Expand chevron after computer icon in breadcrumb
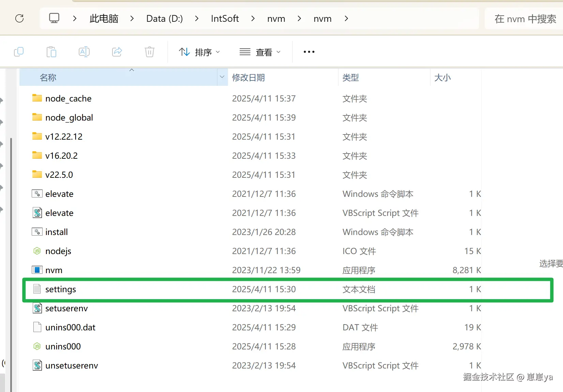563x392 pixels. point(75,18)
